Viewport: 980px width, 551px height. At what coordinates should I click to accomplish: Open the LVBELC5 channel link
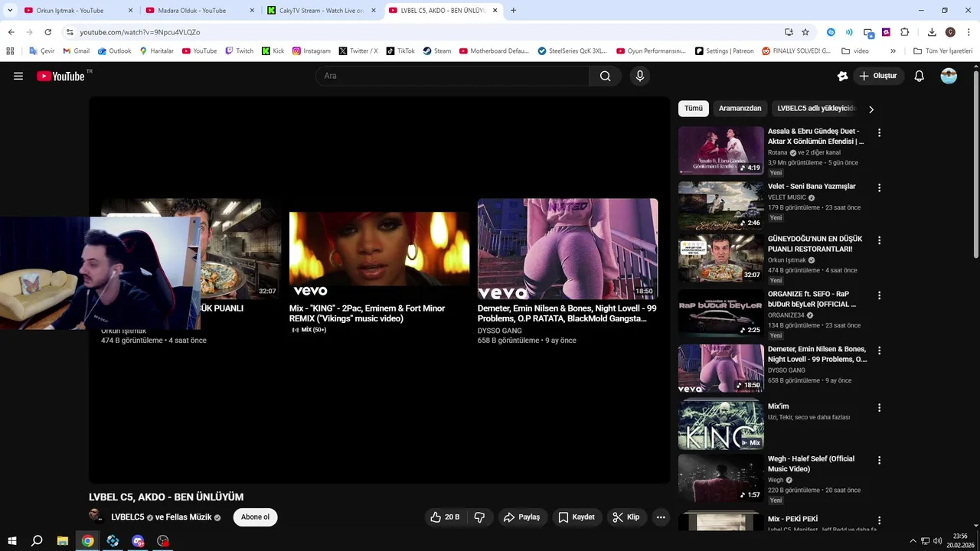(127, 517)
